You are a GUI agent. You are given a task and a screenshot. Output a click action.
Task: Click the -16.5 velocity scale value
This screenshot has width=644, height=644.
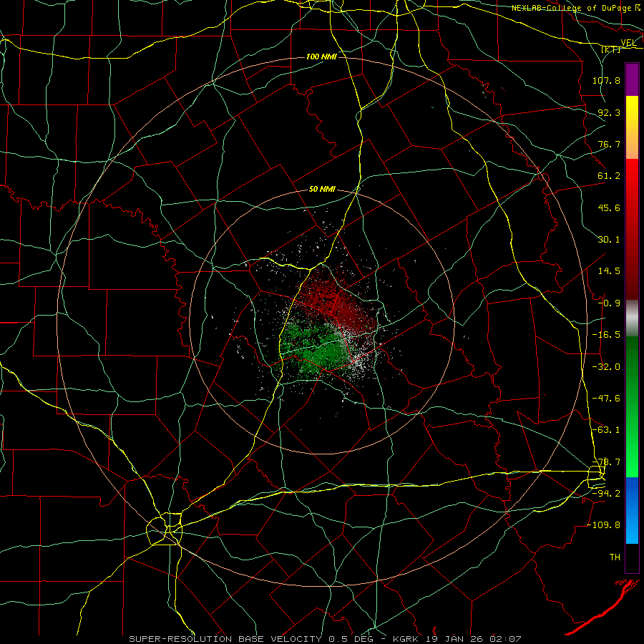606,335
